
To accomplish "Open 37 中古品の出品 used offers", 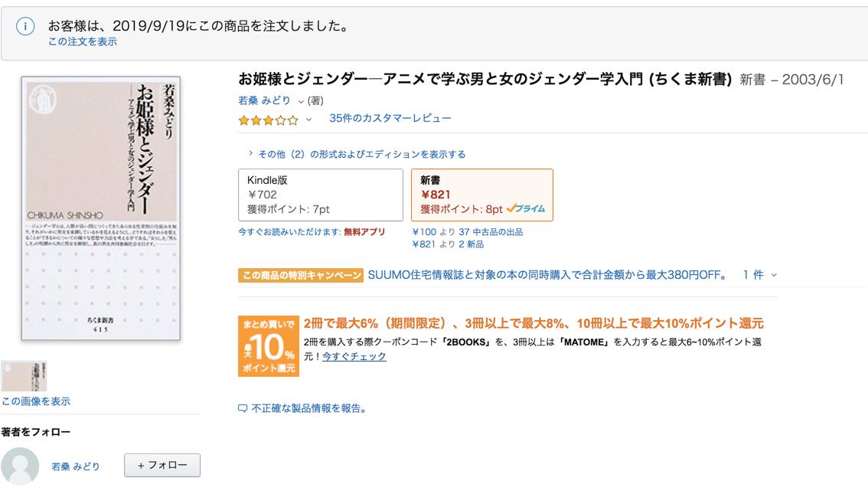I will [x=491, y=231].
